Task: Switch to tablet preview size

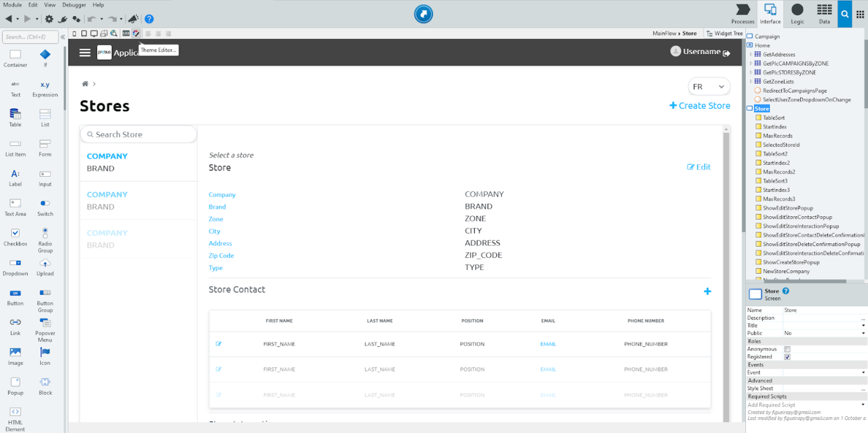Action: [83, 33]
